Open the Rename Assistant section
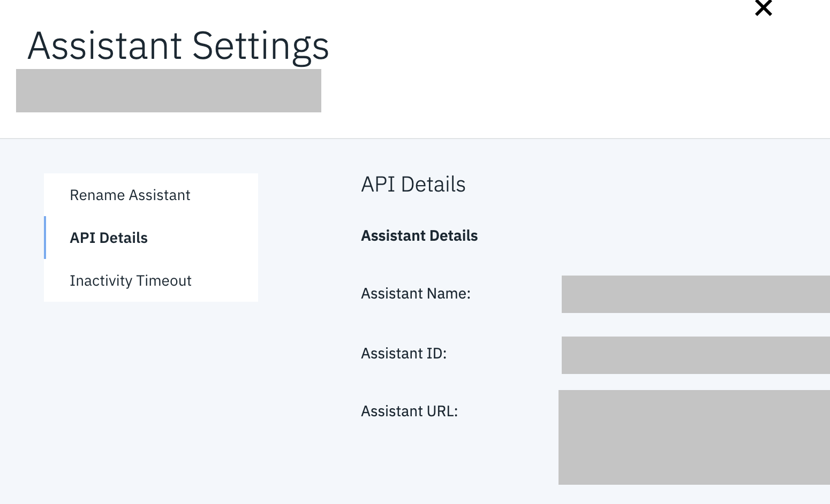Image resolution: width=830 pixels, height=504 pixels. point(130,195)
